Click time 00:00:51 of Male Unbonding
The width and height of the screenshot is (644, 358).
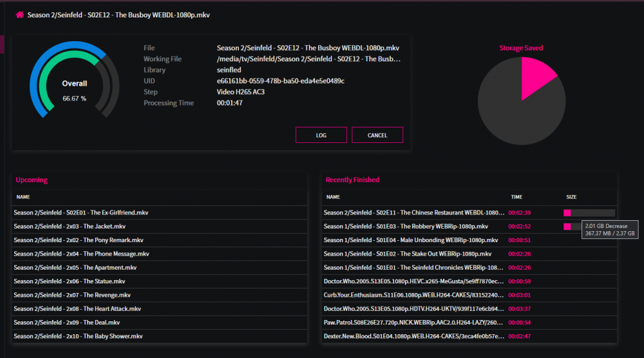point(520,240)
